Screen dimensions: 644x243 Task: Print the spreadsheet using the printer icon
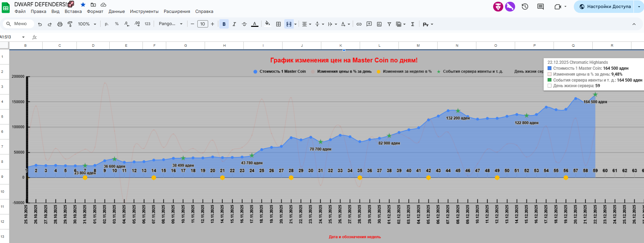click(60, 24)
